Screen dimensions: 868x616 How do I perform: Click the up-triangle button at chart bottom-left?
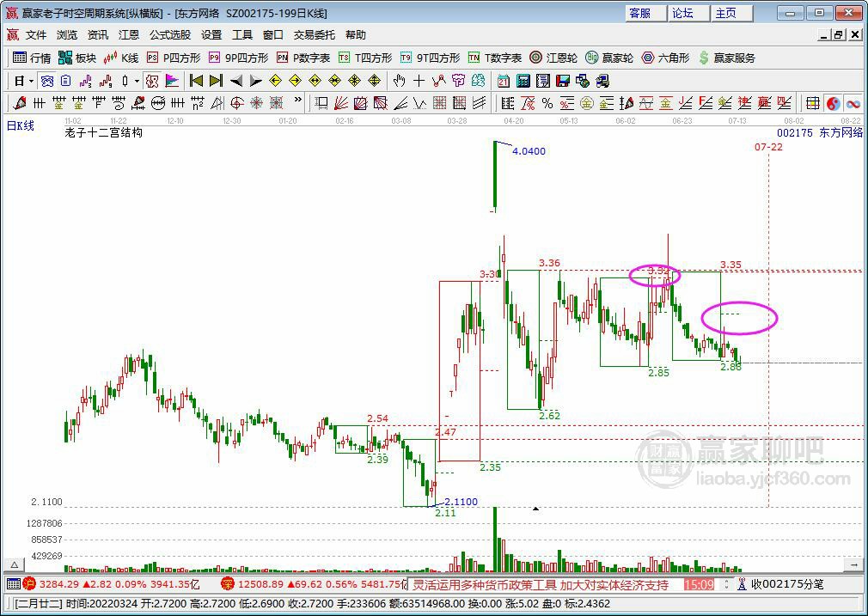pos(15,565)
